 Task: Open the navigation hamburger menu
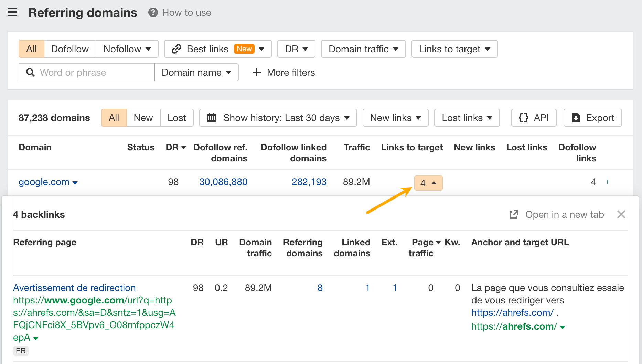[x=12, y=12]
